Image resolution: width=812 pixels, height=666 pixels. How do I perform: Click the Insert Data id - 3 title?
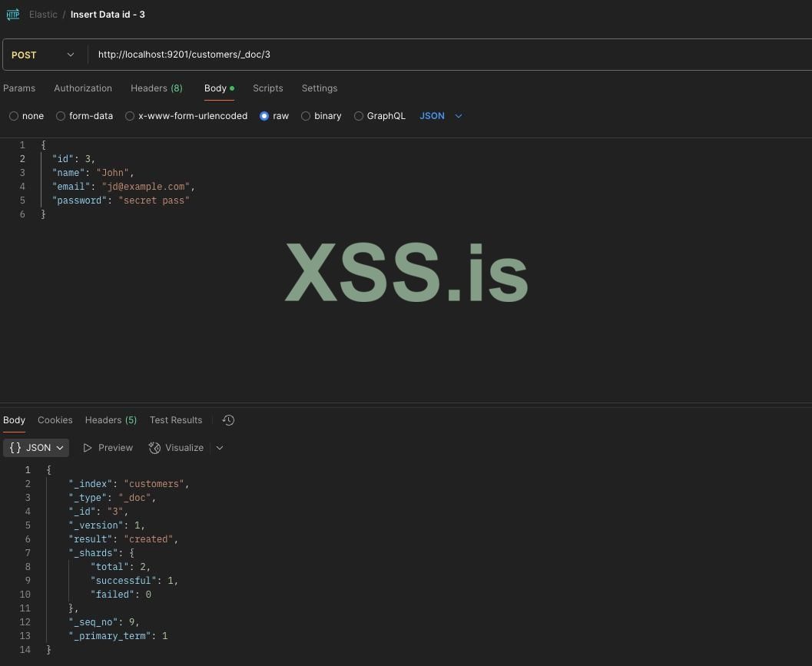tap(108, 15)
